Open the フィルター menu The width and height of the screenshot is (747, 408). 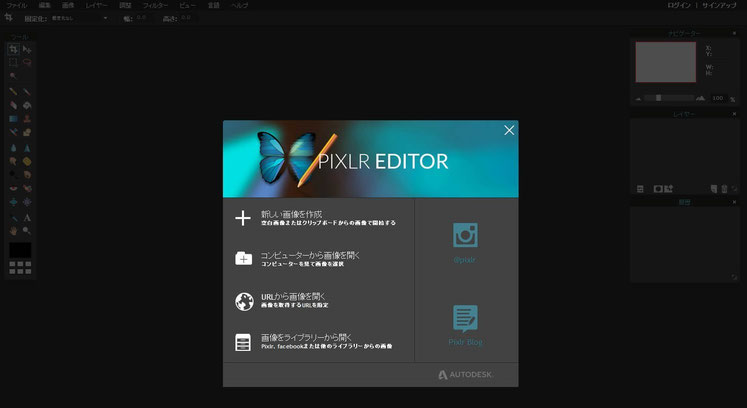click(x=155, y=5)
